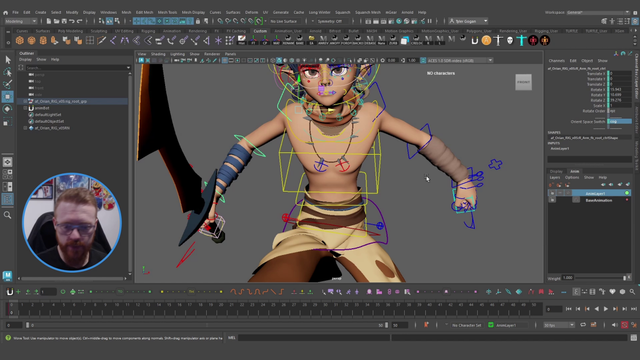Click the Script Editor icon at bottom right
This screenshot has width=640, height=360.
pos(633,338)
